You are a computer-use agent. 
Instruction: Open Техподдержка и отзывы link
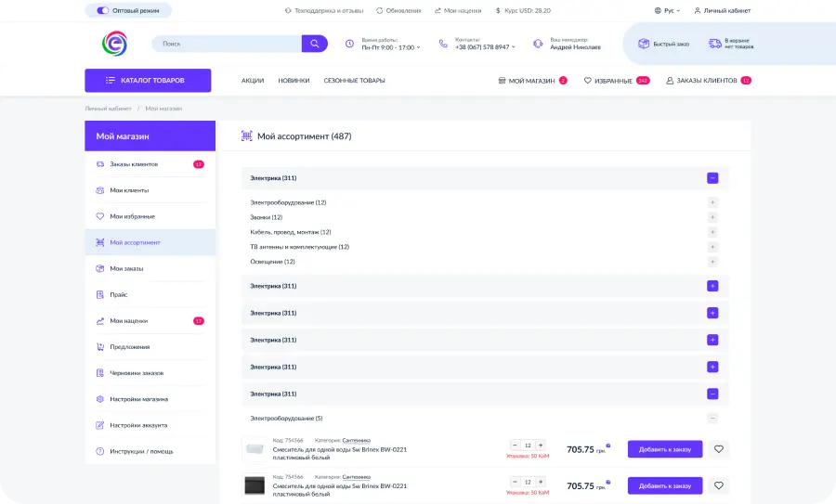324,10
